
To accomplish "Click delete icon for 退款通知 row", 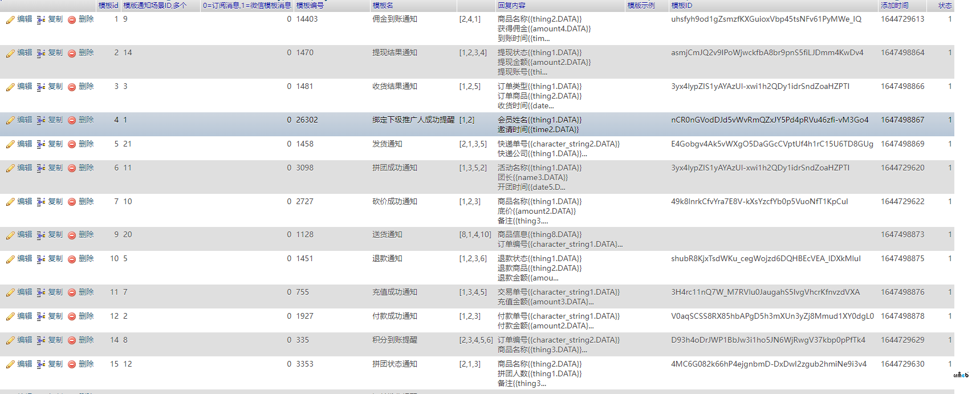I will (x=72, y=259).
